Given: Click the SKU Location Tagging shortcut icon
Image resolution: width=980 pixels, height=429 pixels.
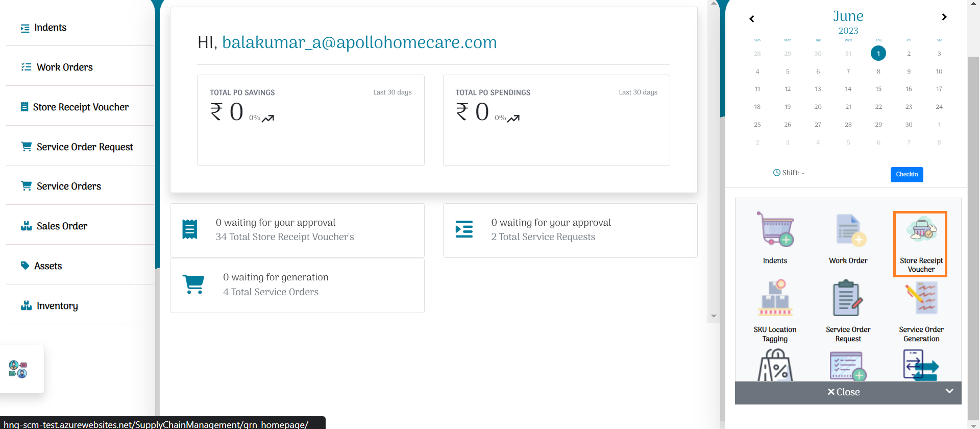Looking at the screenshot, I should [x=775, y=298].
